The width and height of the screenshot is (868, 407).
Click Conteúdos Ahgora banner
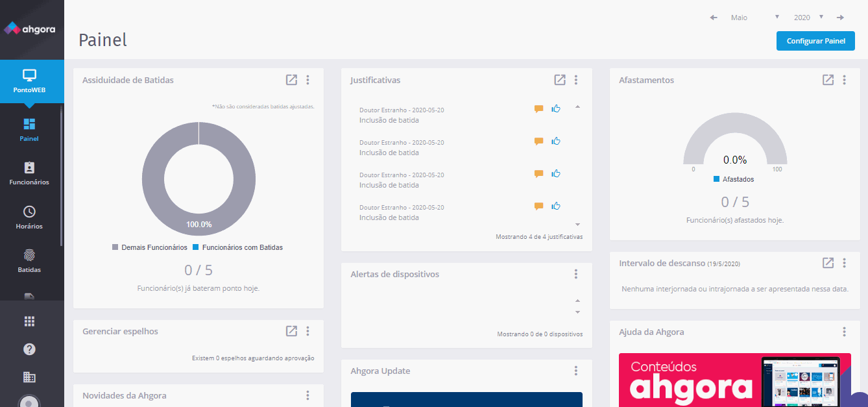tap(734, 380)
